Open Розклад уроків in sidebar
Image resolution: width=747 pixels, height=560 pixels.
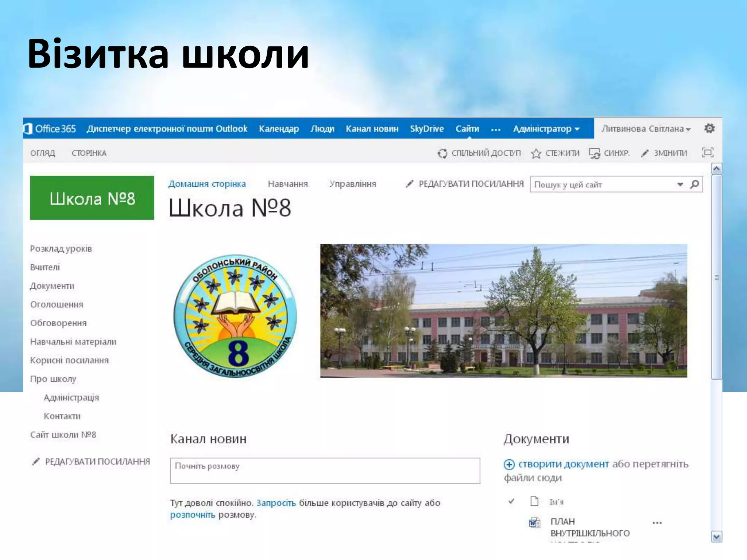[x=61, y=249]
